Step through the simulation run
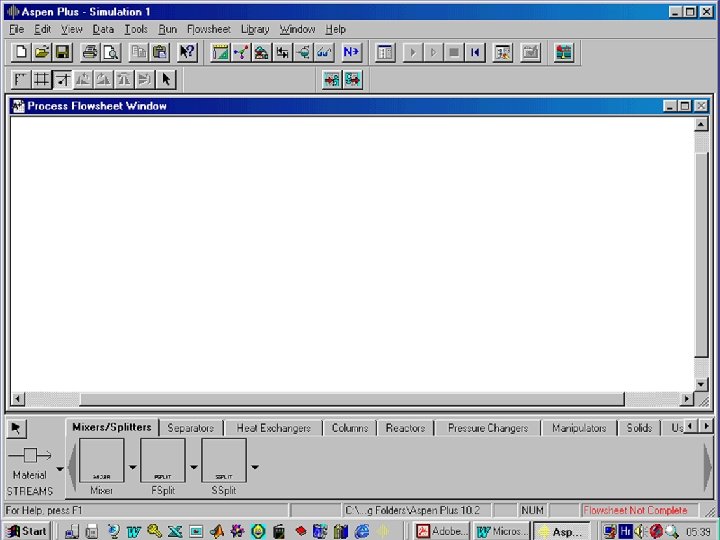720x540 pixels. tap(433, 52)
